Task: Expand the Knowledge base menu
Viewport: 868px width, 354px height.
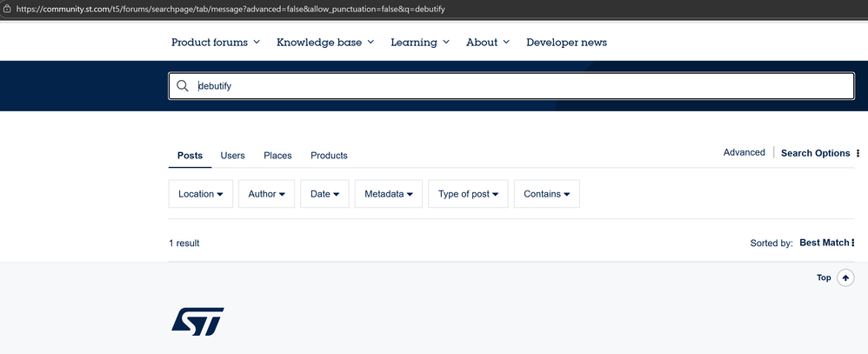Action: [325, 42]
